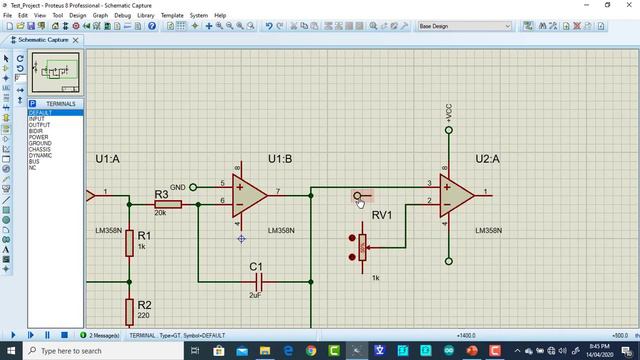Open the Edit menu
This screenshot has height=360, width=640.
click(x=23, y=16)
